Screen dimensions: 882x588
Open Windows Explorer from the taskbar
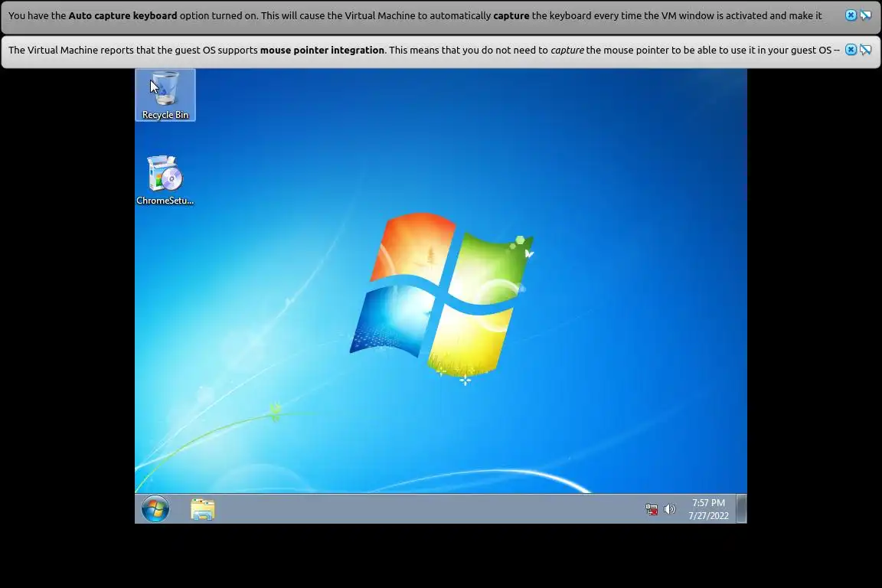point(202,509)
